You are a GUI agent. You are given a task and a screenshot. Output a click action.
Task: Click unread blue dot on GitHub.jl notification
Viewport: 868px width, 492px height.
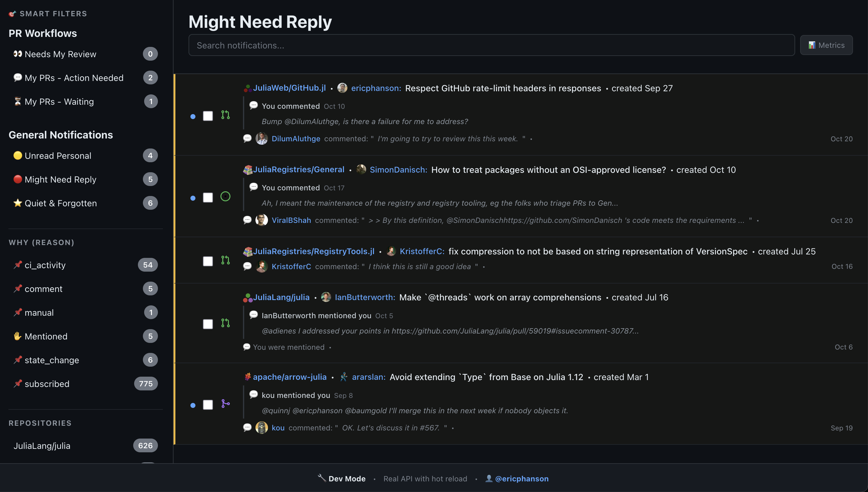pos(193,117)
